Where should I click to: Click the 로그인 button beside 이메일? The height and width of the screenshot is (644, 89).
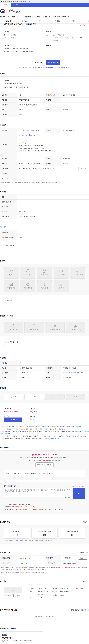[51, 474]
